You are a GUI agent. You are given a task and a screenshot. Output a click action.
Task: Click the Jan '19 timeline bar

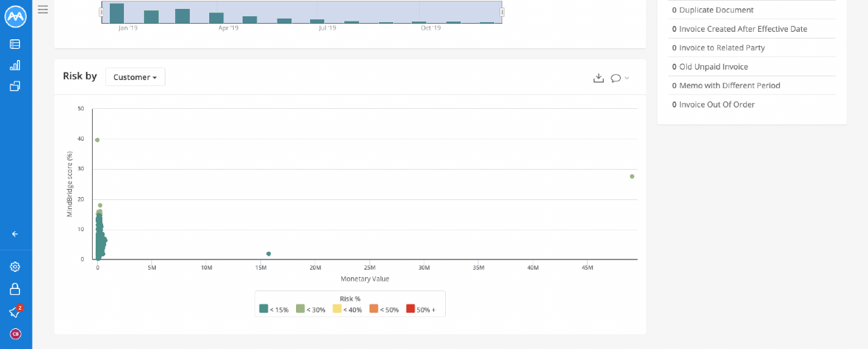[116, 13]
